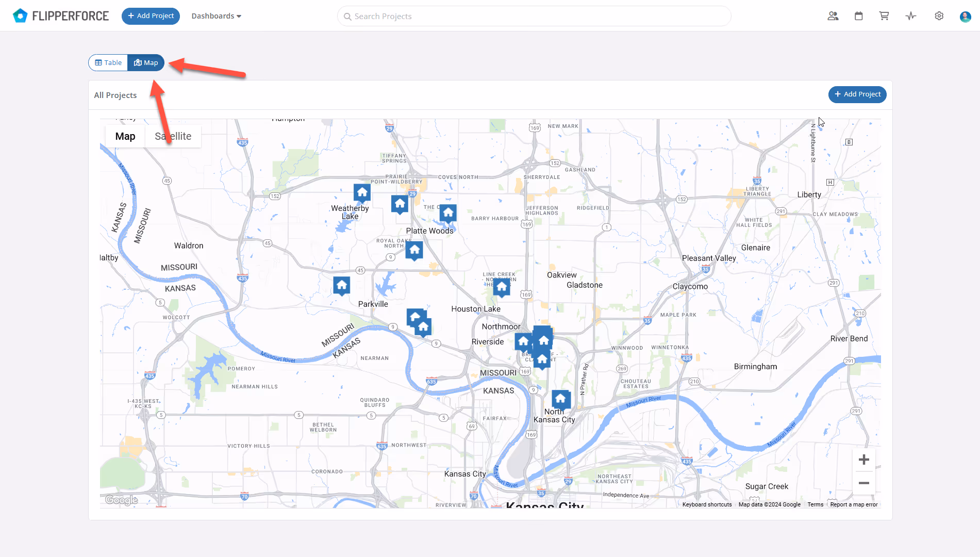Click project marker northwest of Parkville
This screenshot has width=980, height=557.
(341, 285)
